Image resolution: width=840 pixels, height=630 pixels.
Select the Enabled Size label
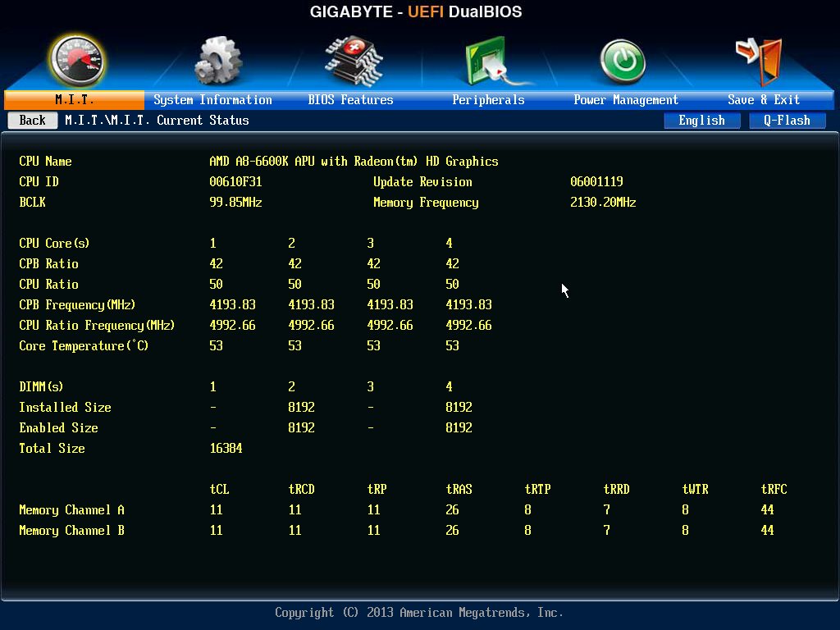[x=58, y=428]
